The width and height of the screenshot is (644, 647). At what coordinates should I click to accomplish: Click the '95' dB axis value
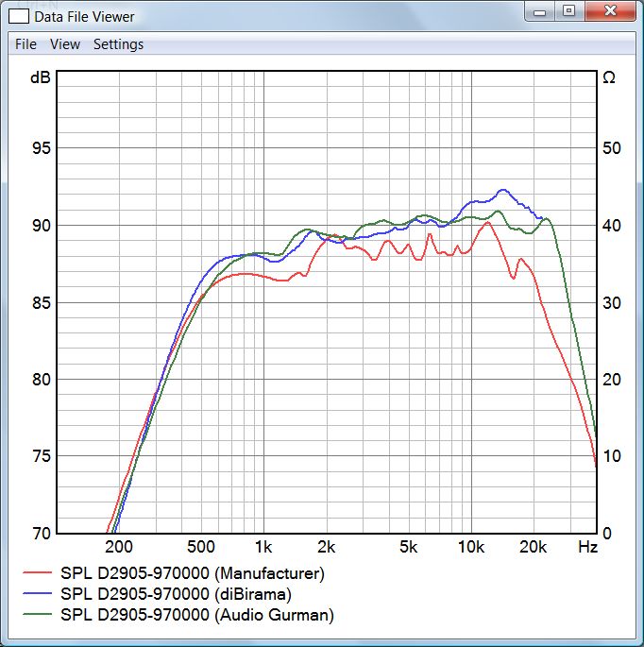coord(42,148)
